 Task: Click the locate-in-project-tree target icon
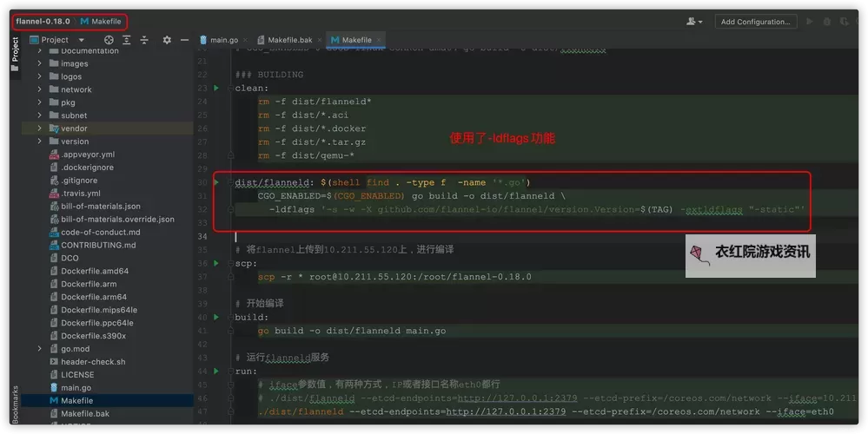coord(109,40)
